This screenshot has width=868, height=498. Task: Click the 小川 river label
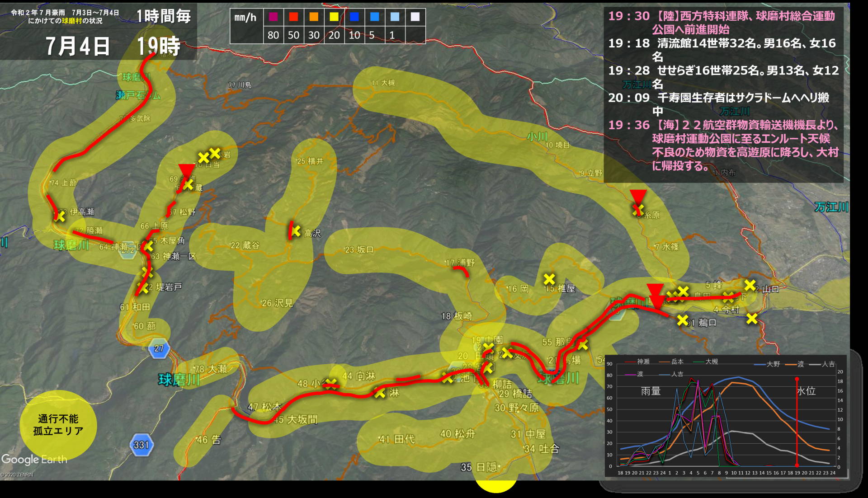click(x=537, y=136)
